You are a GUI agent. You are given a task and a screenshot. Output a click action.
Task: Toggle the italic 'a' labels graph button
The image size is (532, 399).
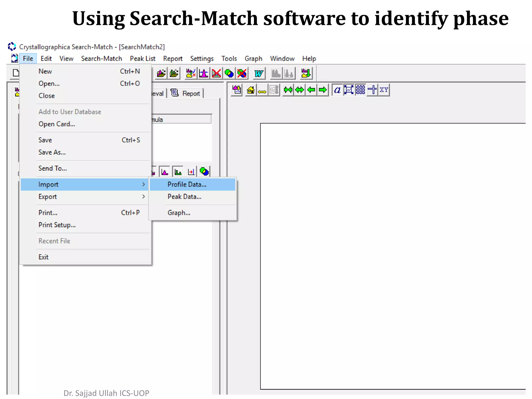[x=337, y=90]
